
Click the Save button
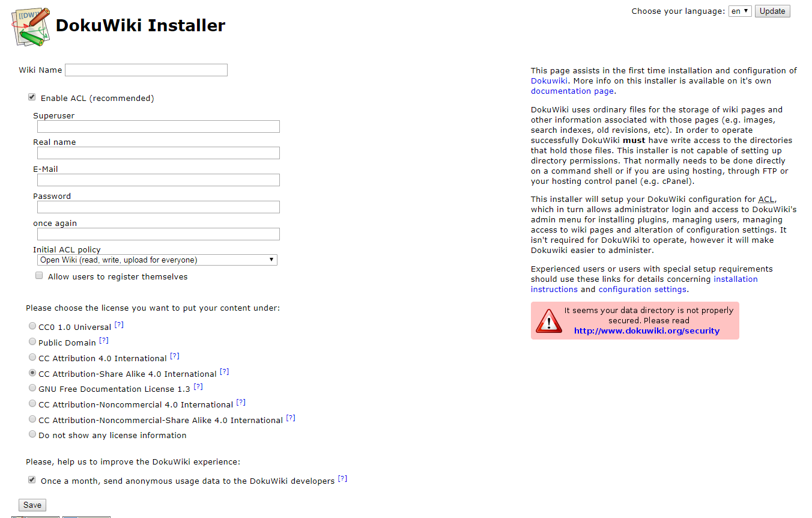coord(32,505)
